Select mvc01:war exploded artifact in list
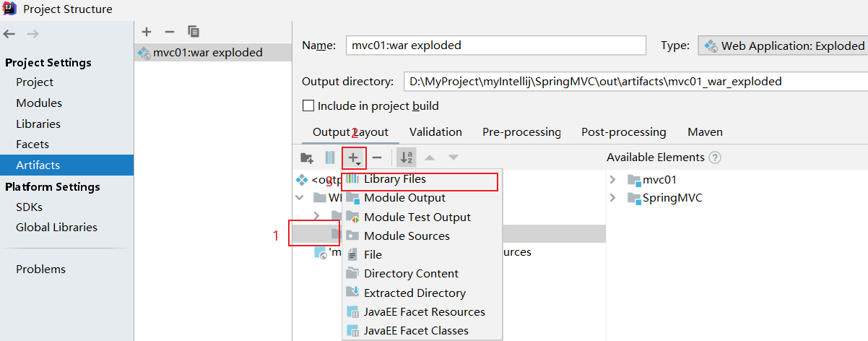Viewport: 868px width, 341px height. 213,52
